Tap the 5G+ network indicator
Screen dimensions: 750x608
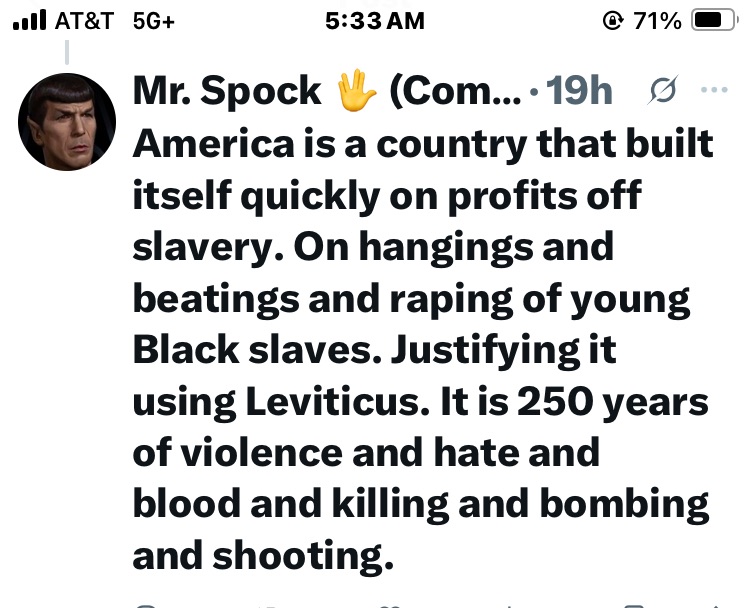(x=153, y=21)
